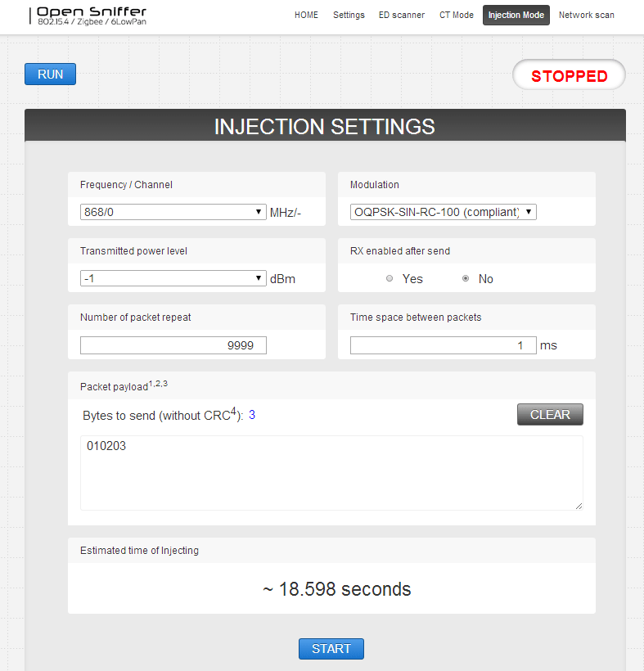
Task: Open the Network scan page
Action: pyautogui.click(x=586, y=15)
